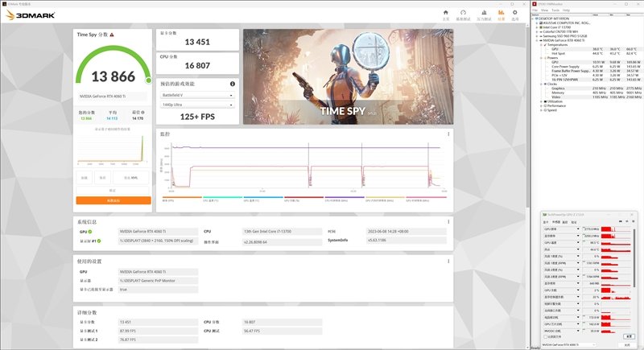Open the monitoring panel three-dot menu

[448, 134]
